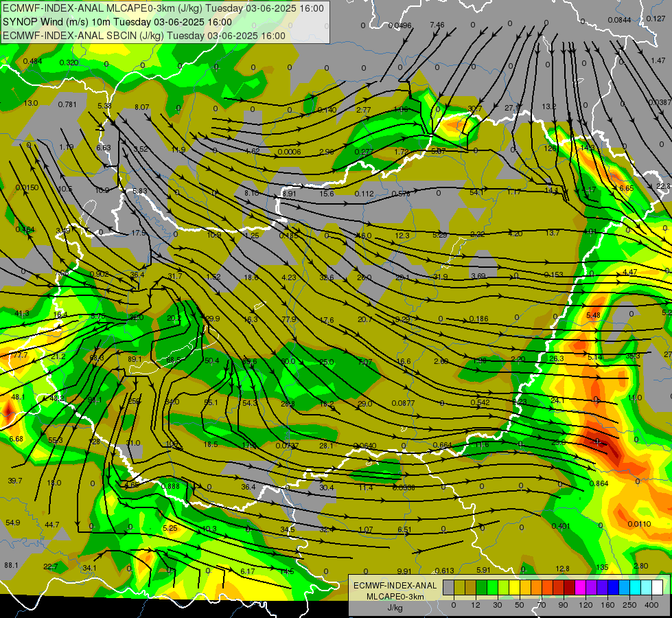Click the map value 39.7

point(15,481)
